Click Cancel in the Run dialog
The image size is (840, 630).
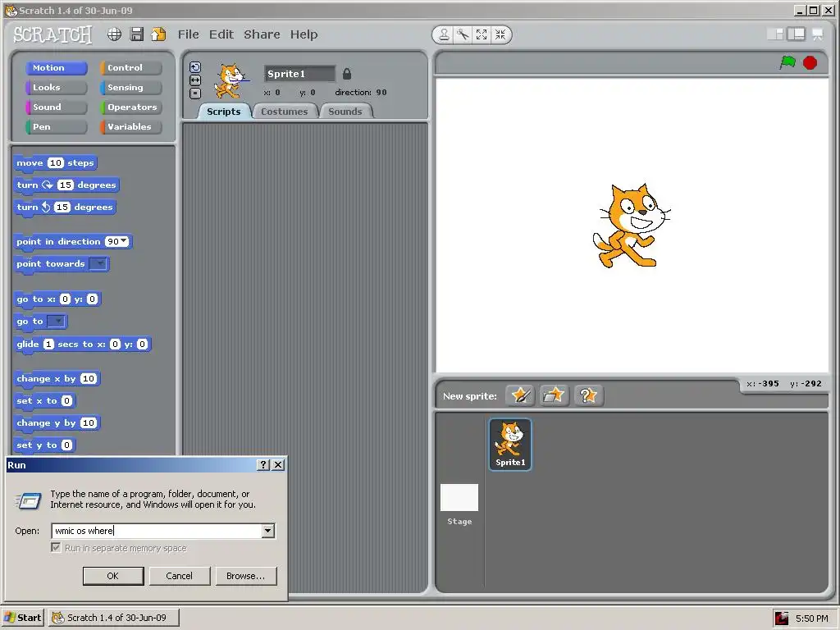(x=180, y=576)
